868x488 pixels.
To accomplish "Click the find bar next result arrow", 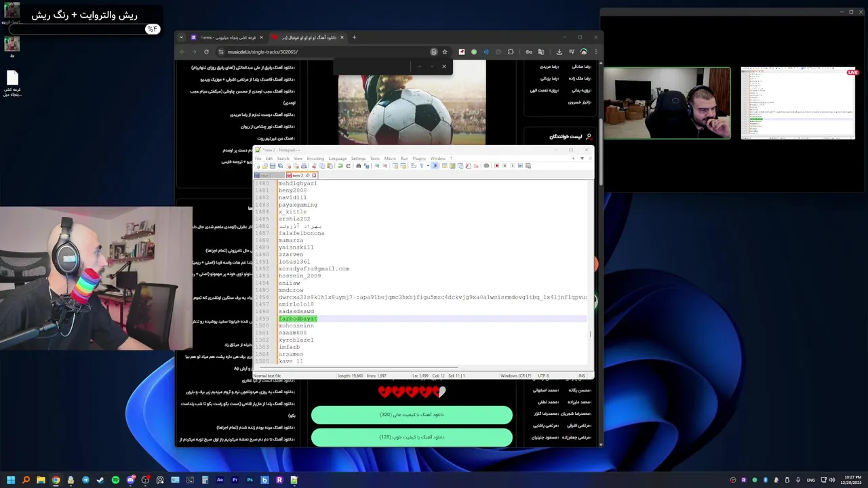I will (x=431, y=66).
